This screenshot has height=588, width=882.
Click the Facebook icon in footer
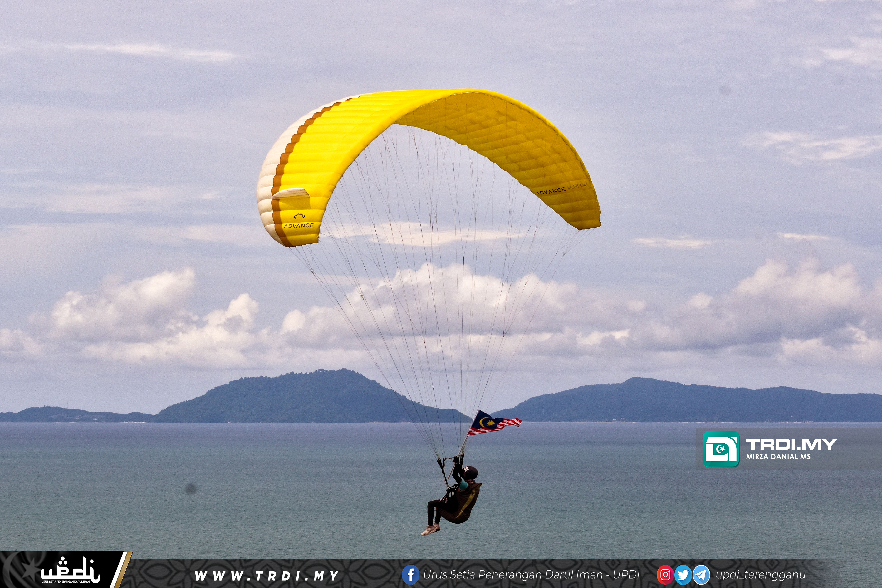(x=410, y=575)
